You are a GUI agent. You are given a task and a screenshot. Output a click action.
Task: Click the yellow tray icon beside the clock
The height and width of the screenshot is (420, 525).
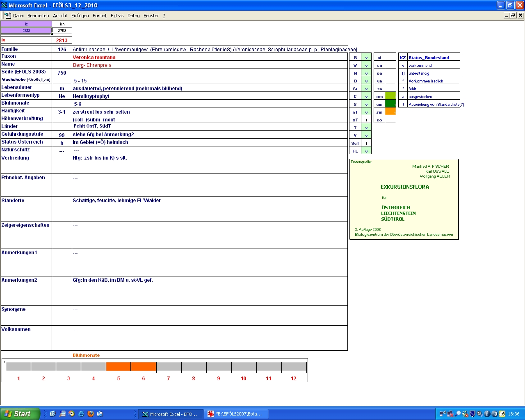coord(502,414)
